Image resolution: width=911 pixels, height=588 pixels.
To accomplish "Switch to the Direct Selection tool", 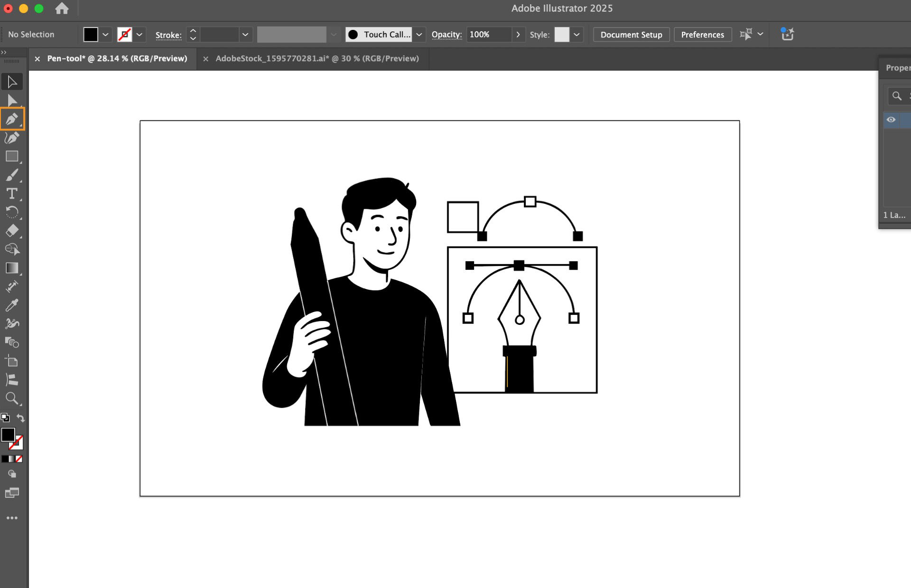I will (x=11, y=100).
